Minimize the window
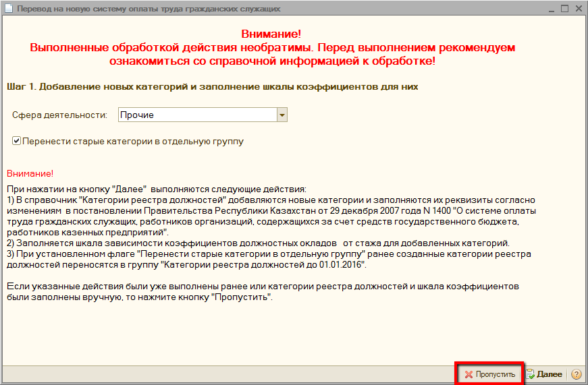Viewport: 588px width, 385px height. (x=548, y=9)
